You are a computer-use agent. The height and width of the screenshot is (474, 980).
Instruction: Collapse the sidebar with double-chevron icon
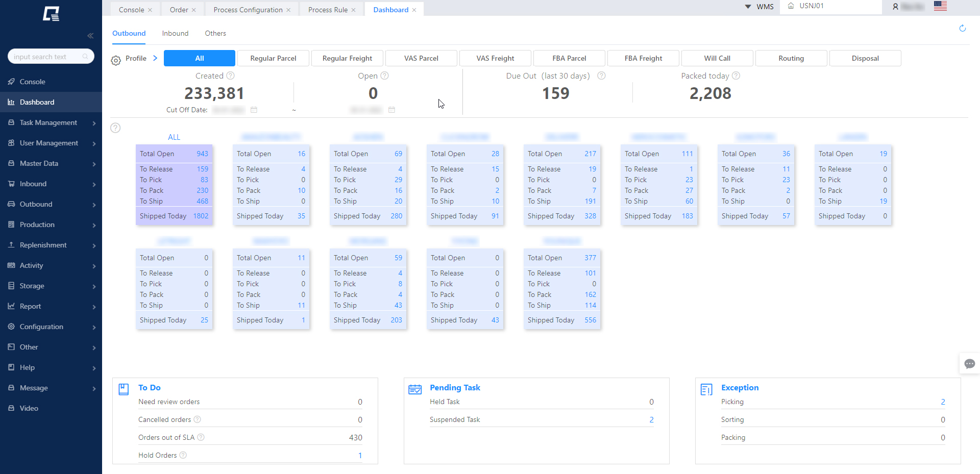point(90,36)
